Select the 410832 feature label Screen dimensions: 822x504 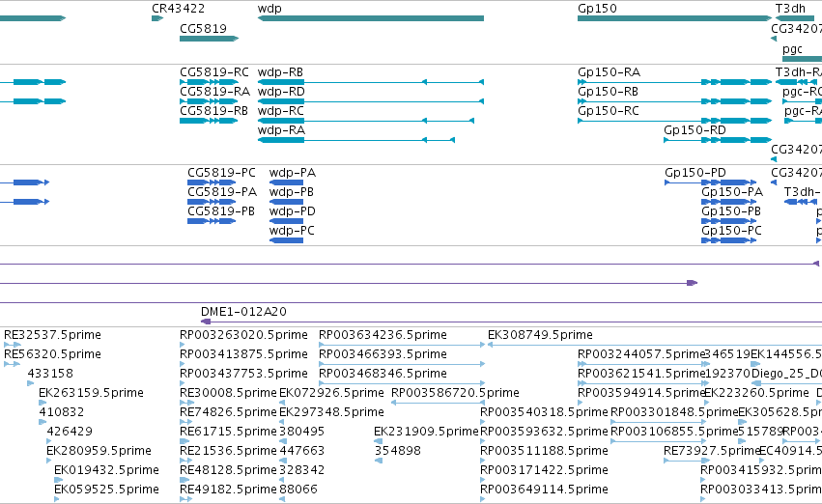pos(61,412)
